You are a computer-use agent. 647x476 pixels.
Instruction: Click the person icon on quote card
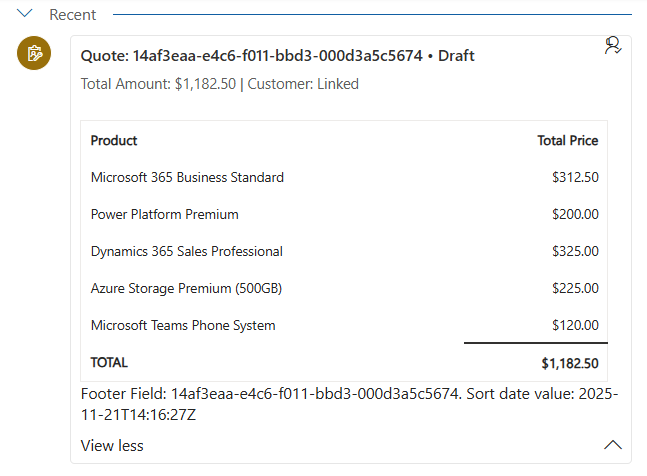[613, 46]
